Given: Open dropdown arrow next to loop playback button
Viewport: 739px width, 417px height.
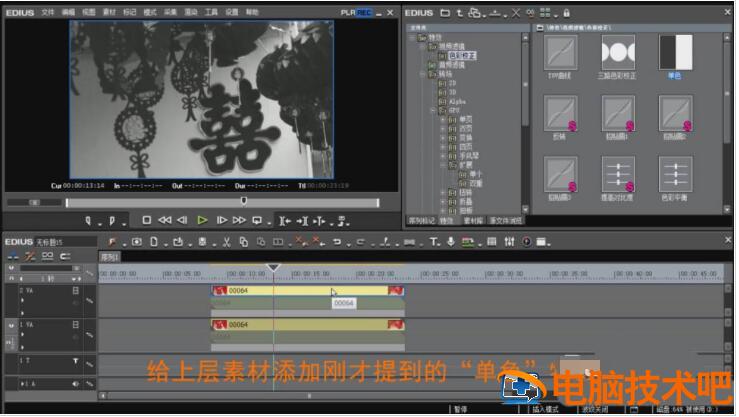Looking at the screenshot, I should coord(269,224).
